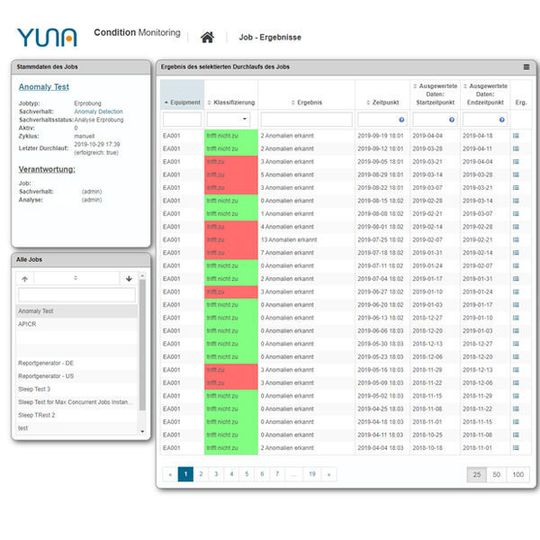
Task: Click the Ergebnis filter field
Action: point(307,120)
